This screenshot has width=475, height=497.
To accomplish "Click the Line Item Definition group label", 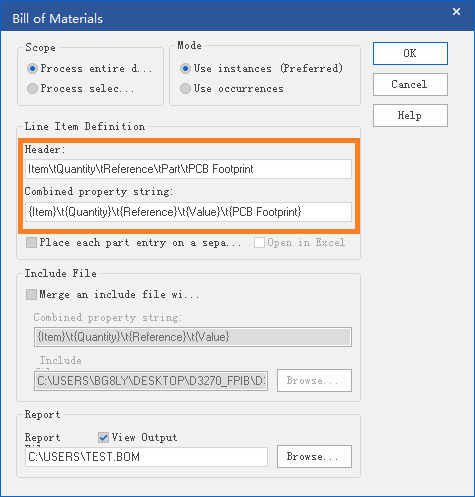I will [85, 127].
